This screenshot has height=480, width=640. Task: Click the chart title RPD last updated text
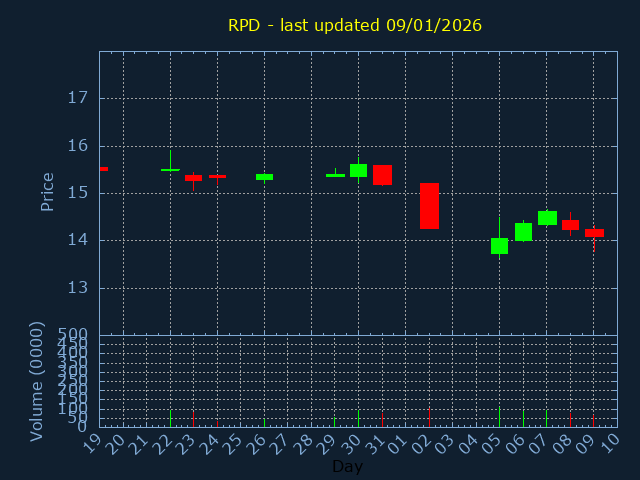tap(355, 25)
